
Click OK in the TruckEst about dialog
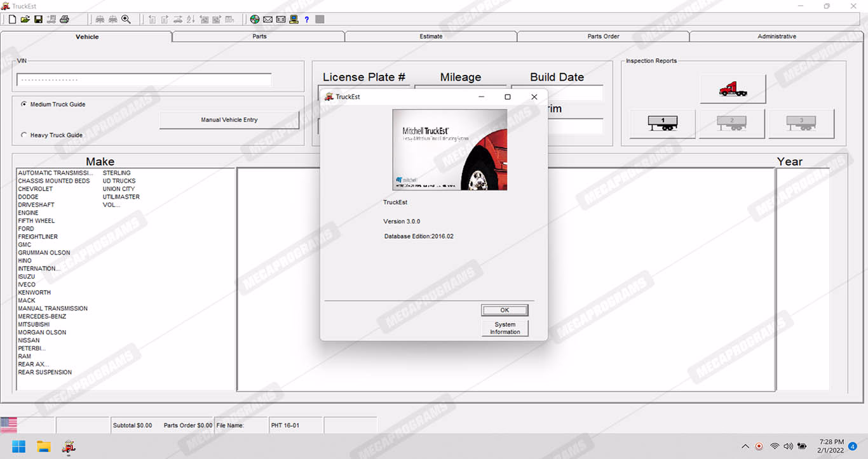point(505,310)
